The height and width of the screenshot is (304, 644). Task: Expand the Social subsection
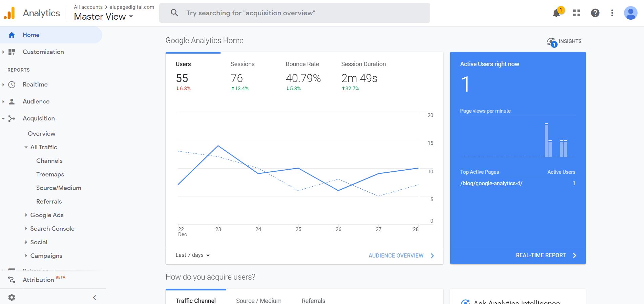pos(26,242)
